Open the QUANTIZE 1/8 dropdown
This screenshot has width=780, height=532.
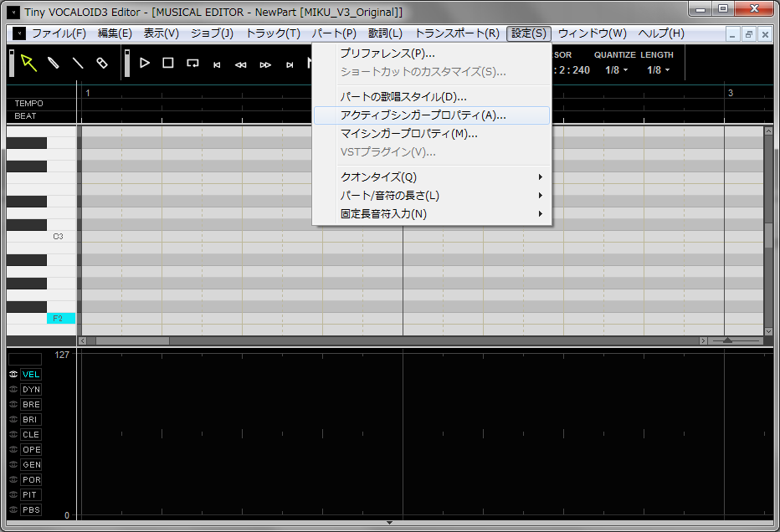616,70
